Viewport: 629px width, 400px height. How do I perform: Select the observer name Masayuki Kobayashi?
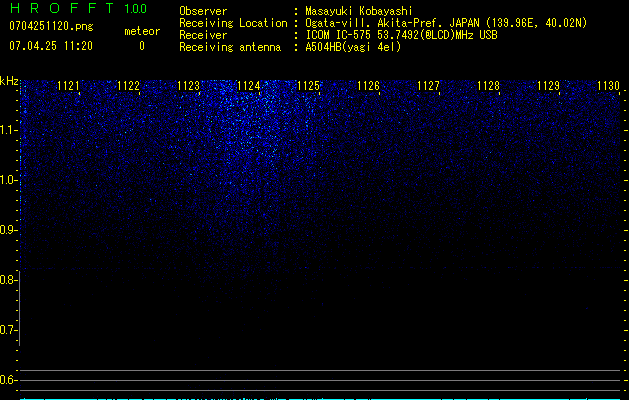359,11
